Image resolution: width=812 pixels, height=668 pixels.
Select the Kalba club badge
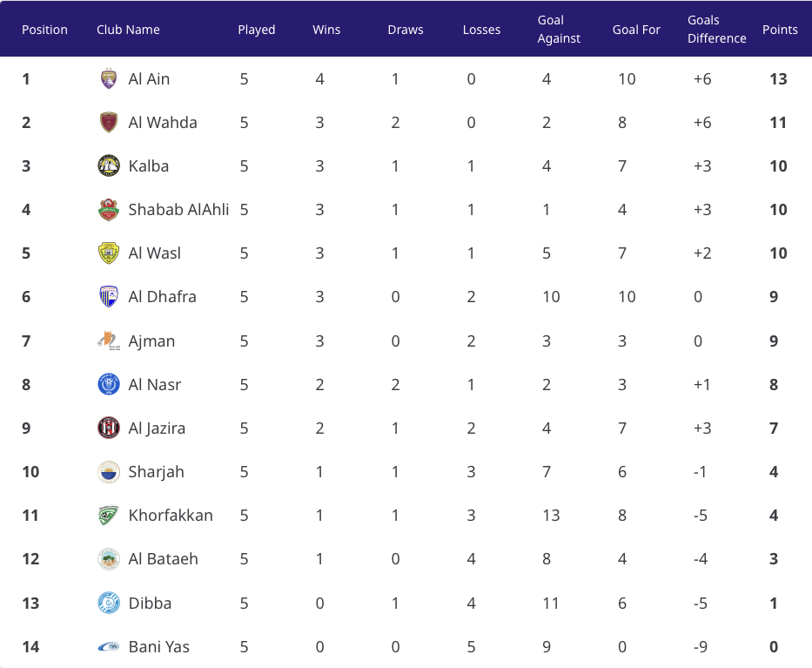tap(108, 165)
